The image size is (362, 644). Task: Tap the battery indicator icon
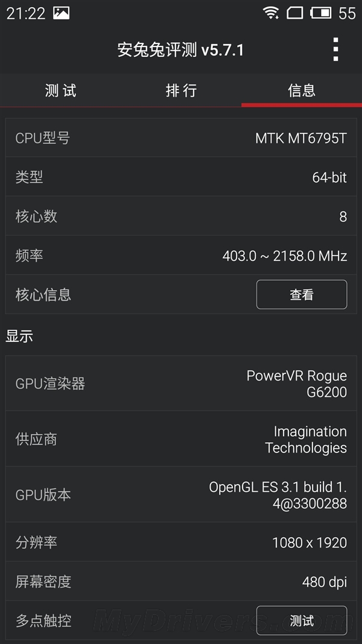click(x=320, y=13)
